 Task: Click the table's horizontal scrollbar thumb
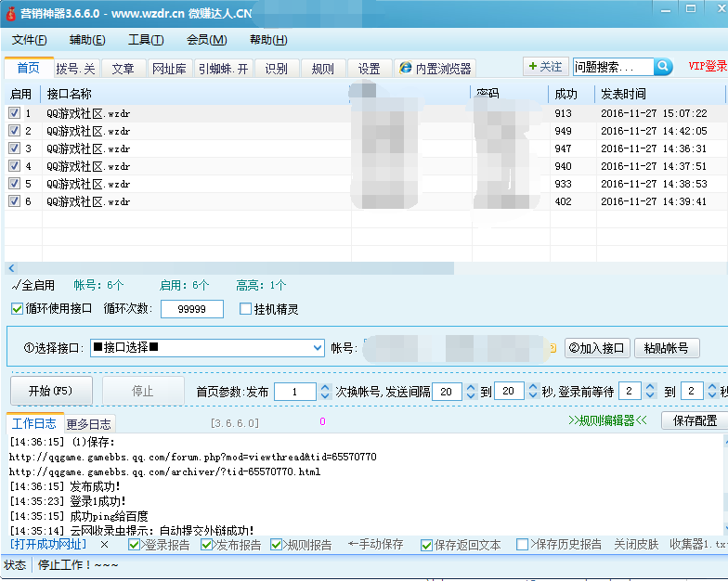point(236,267)
